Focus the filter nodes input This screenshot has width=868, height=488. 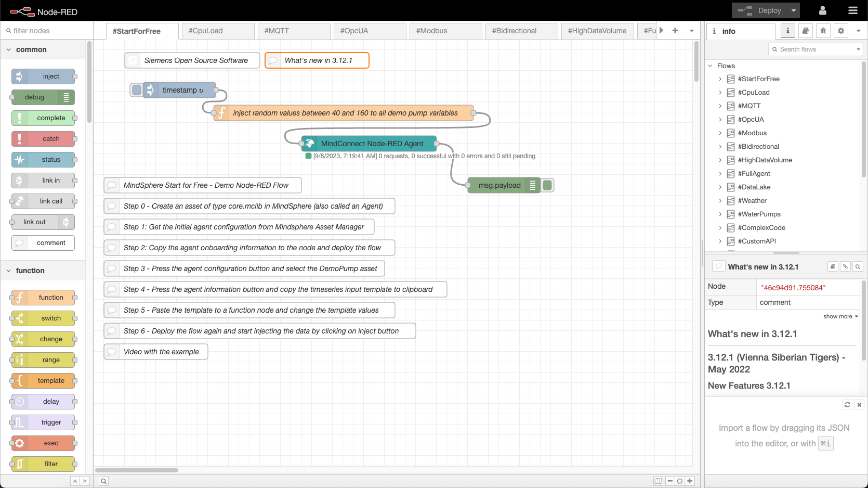(x=47, y=31)
